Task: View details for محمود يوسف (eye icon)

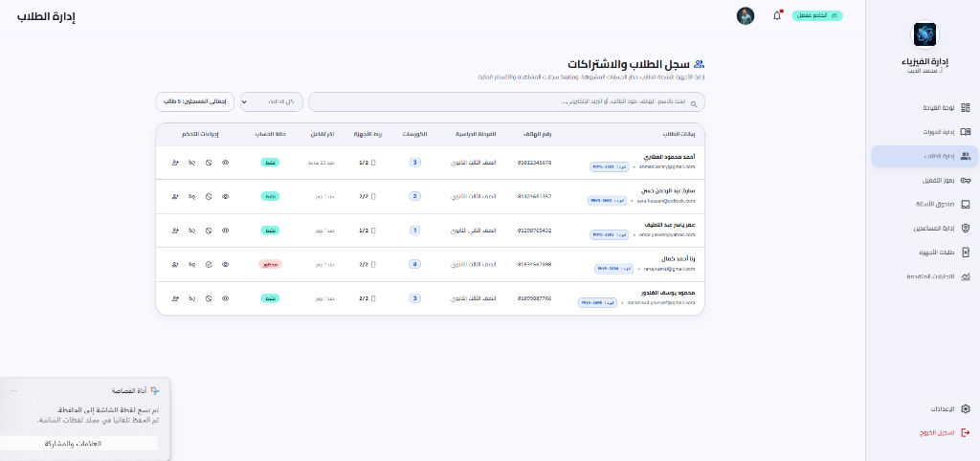Action: (x=225, y=298)
